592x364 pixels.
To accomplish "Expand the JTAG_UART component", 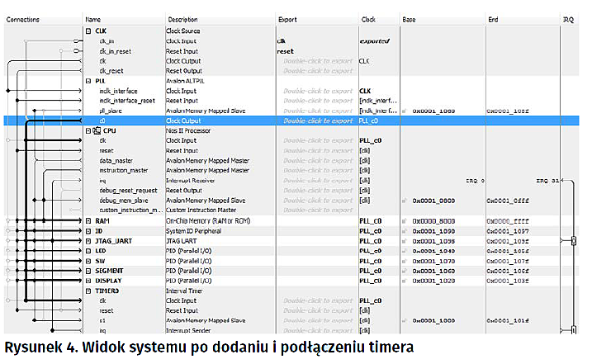I will click(88, 240).
